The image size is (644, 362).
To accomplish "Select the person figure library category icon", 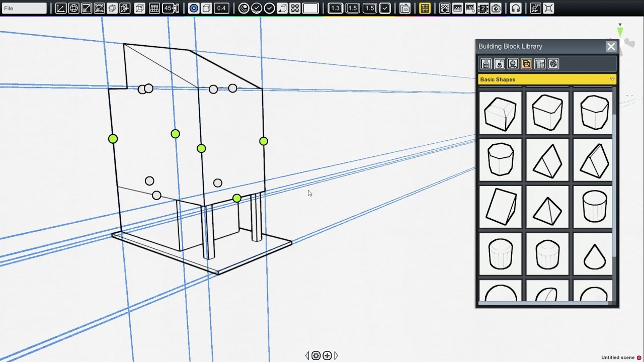I will coord(513,64).
